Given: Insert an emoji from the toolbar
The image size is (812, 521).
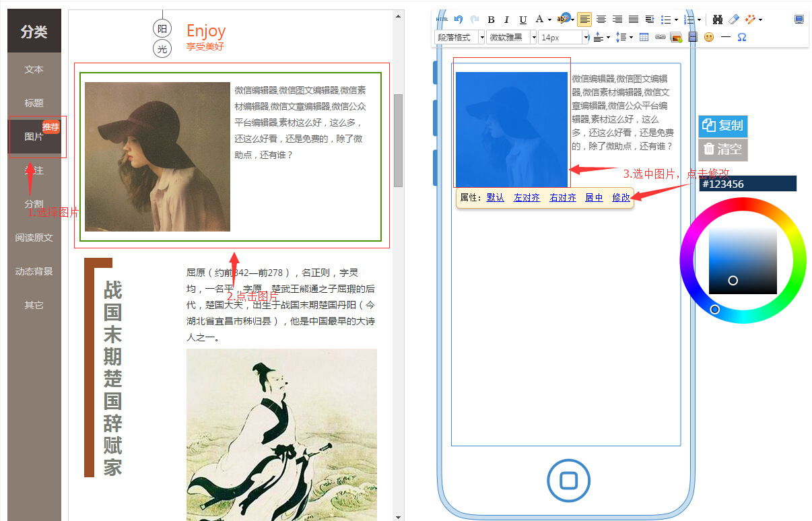Looking at the screenshot, I should (709, 37).
